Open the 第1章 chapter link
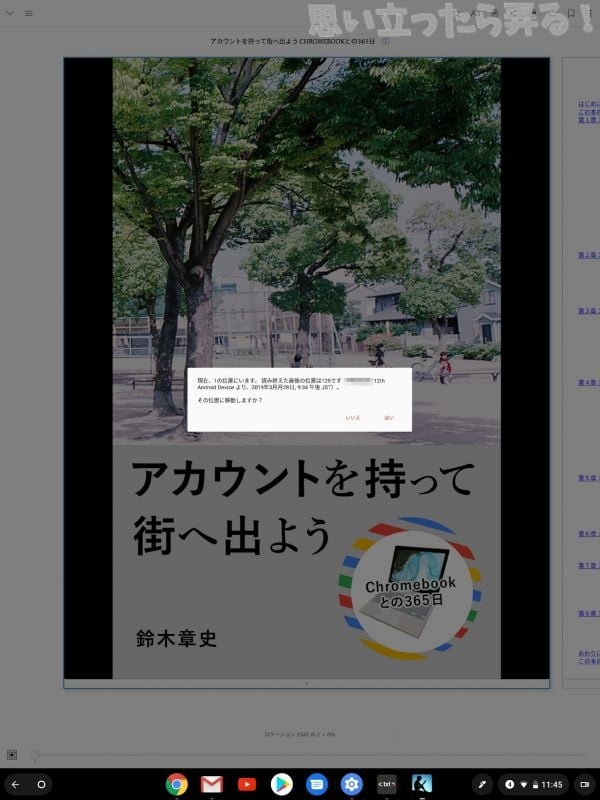Screen dimensions: 600x800 (x=589, y=120)
